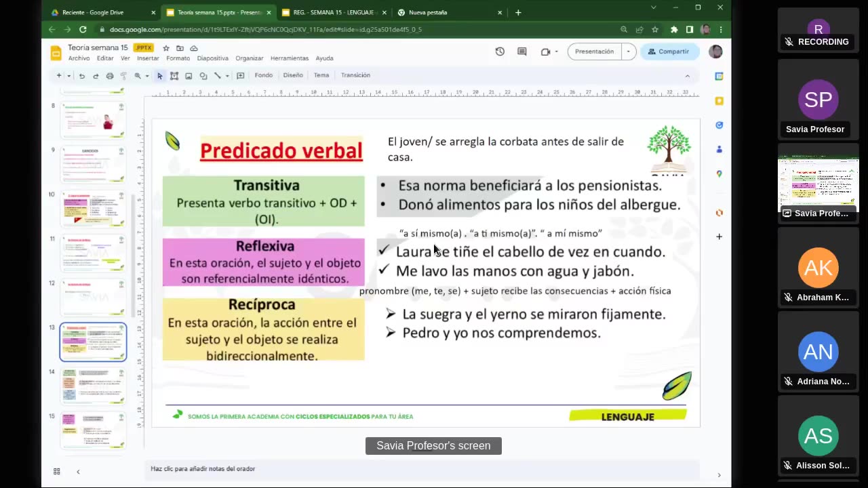This screenshot has width=868, height=488.
Task: Open the Herramientas menu
Action: [290, 58]
